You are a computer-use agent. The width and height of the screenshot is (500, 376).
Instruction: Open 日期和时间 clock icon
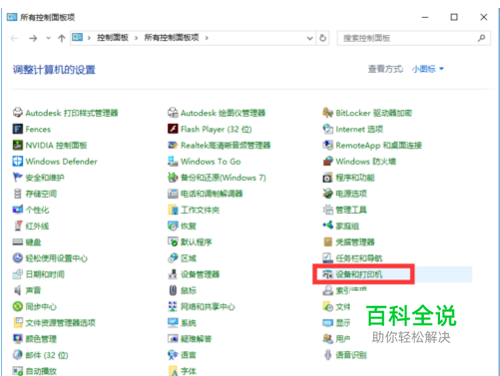(18, 274)
